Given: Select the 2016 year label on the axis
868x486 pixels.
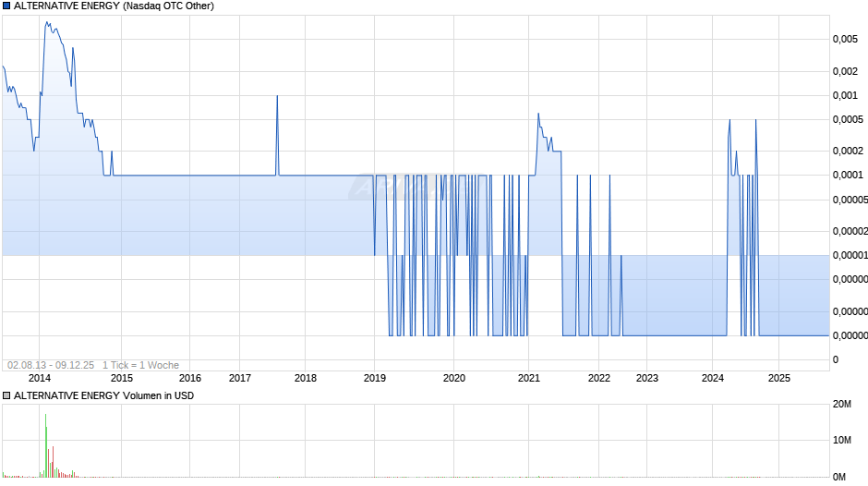Looking at the screenshot, I should click(190, 378).
